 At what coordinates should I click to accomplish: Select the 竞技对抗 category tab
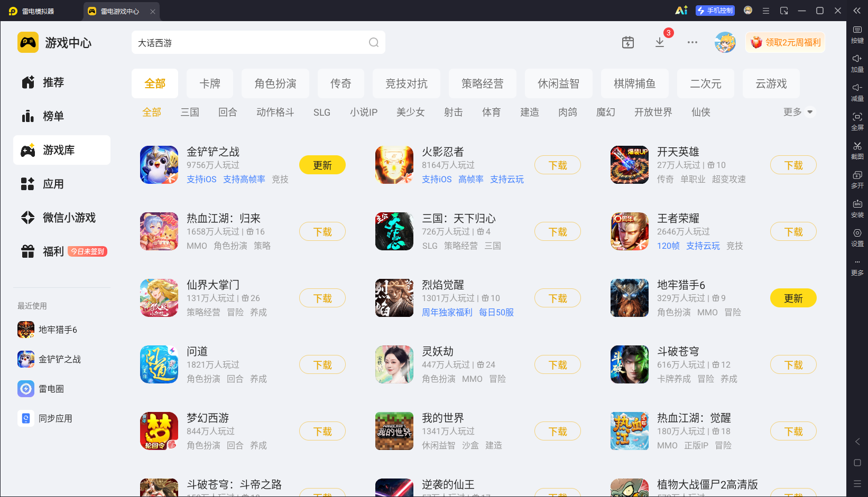coord(407,83)
